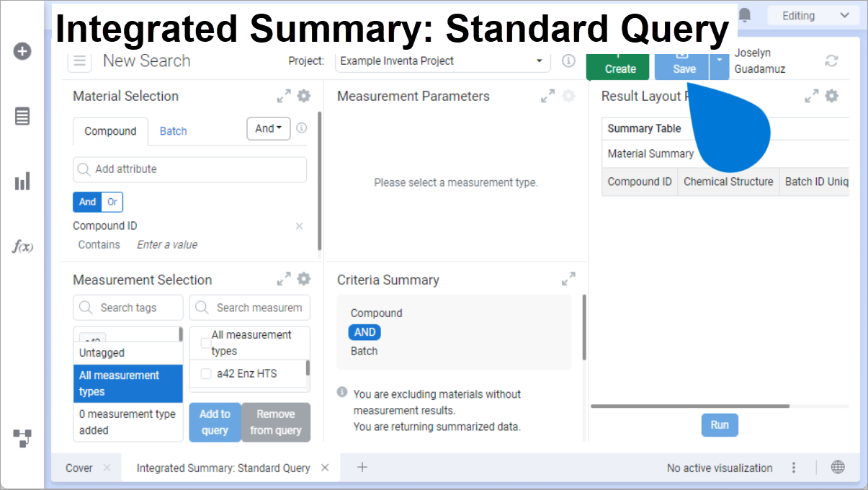The image size is (868, 490).
Task: Select the bar chart visualizations icon in sidebar
Action: [x=22, y=181]
